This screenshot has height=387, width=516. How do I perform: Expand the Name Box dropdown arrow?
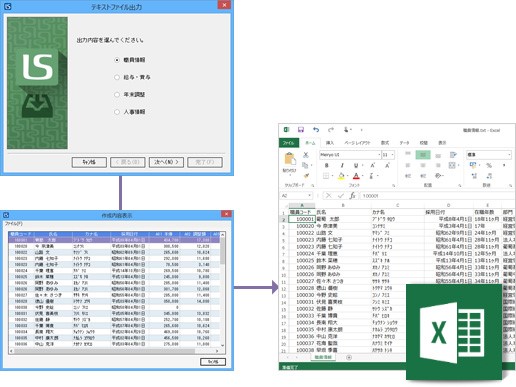coord(310,196)
